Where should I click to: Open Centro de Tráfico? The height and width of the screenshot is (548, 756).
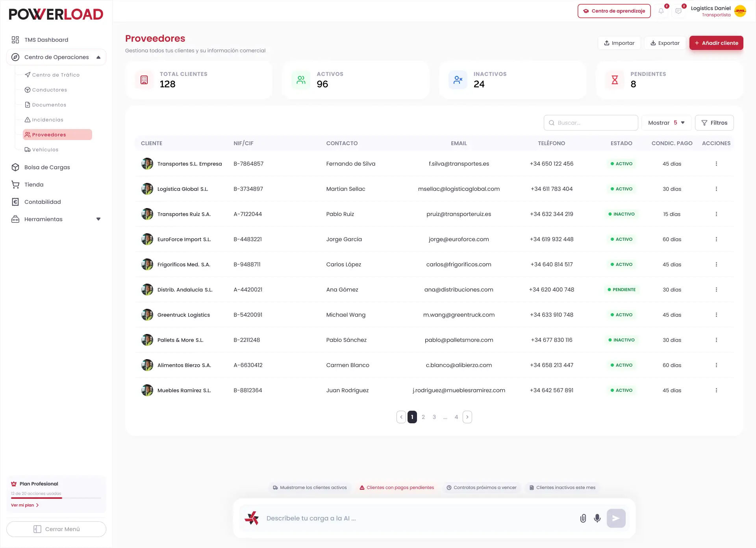point(52,75)
